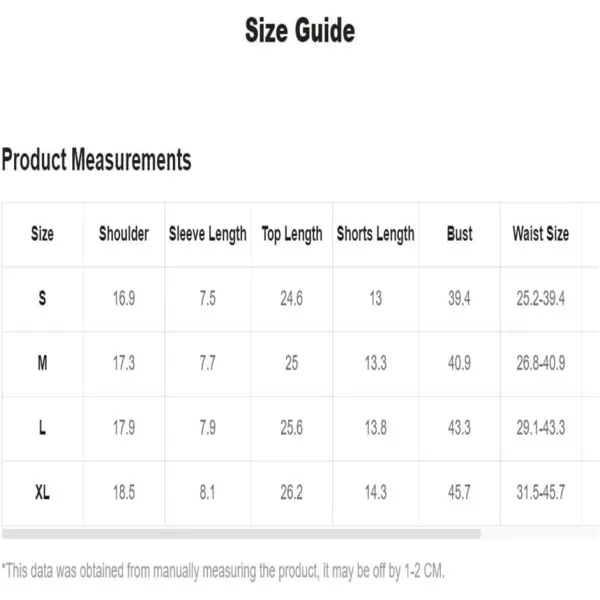Screen dimensions: 600x600
Task: Select the Waist Size column header
Action: [x=541, y=233]
